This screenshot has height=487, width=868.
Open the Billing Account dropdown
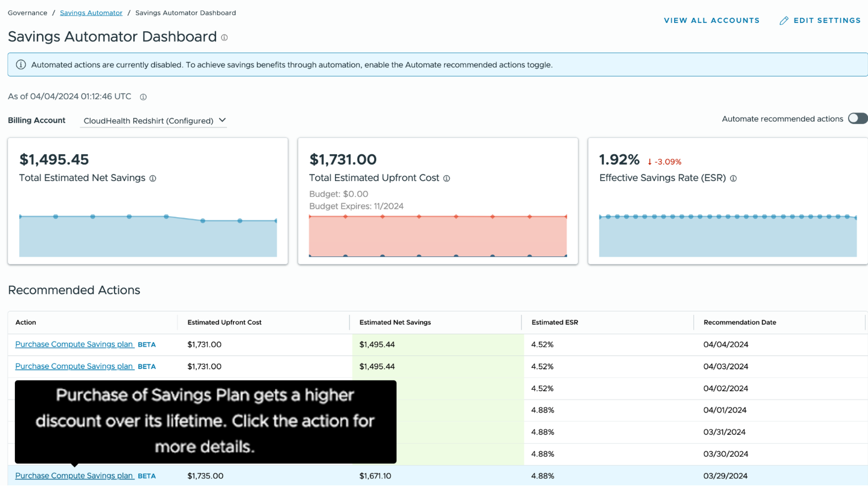tap(148, 120)
